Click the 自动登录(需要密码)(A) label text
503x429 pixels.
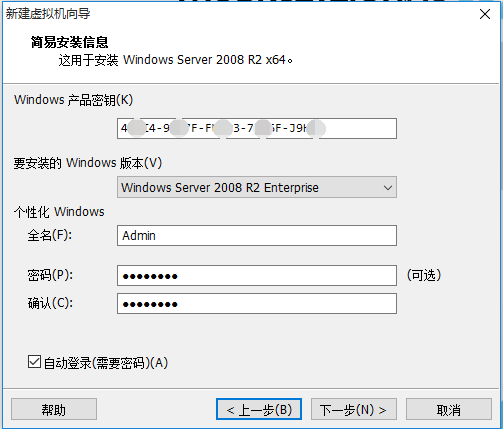coord(106,363)
